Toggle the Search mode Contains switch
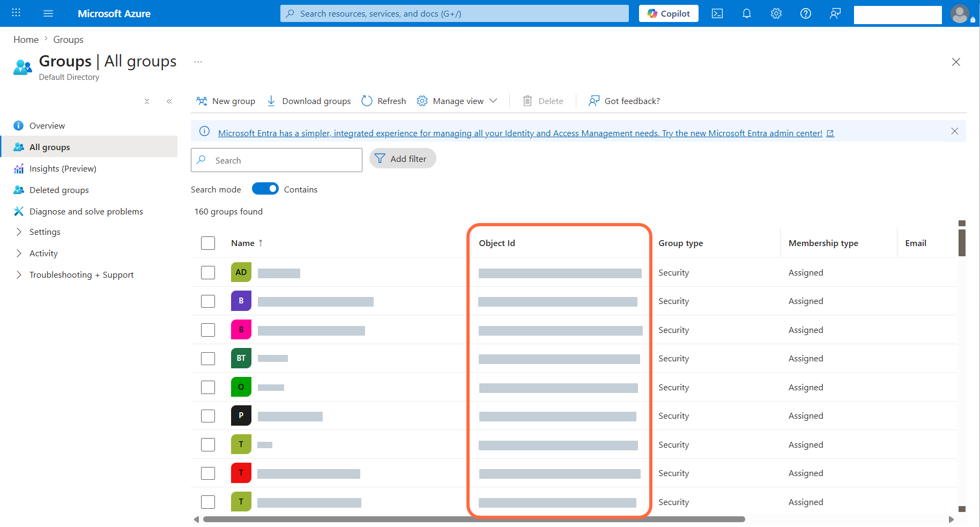 [x=265, y=189]
